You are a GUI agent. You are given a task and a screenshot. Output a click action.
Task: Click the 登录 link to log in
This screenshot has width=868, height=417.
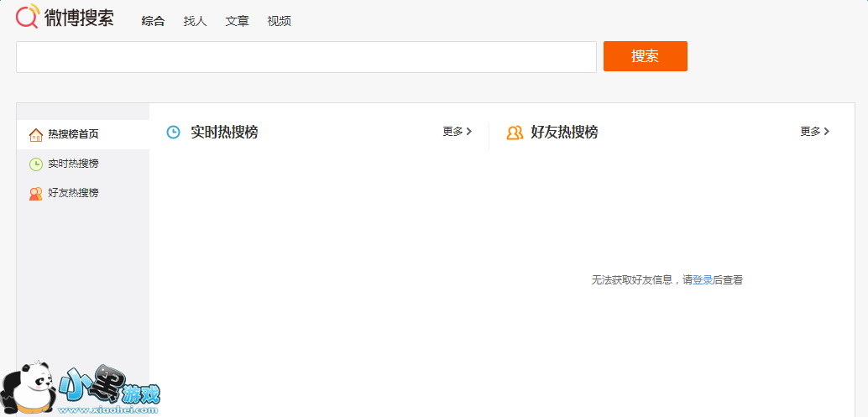pos(703,280)
